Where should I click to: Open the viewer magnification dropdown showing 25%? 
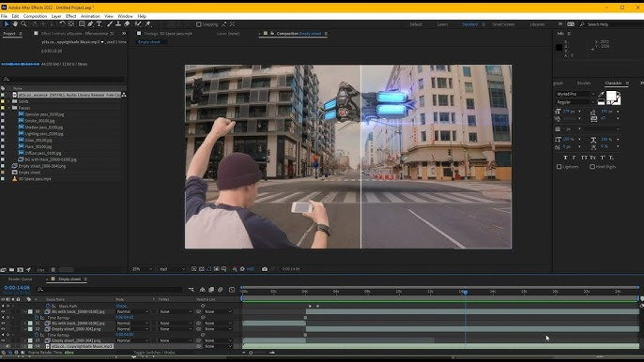[x=142, y=269]
